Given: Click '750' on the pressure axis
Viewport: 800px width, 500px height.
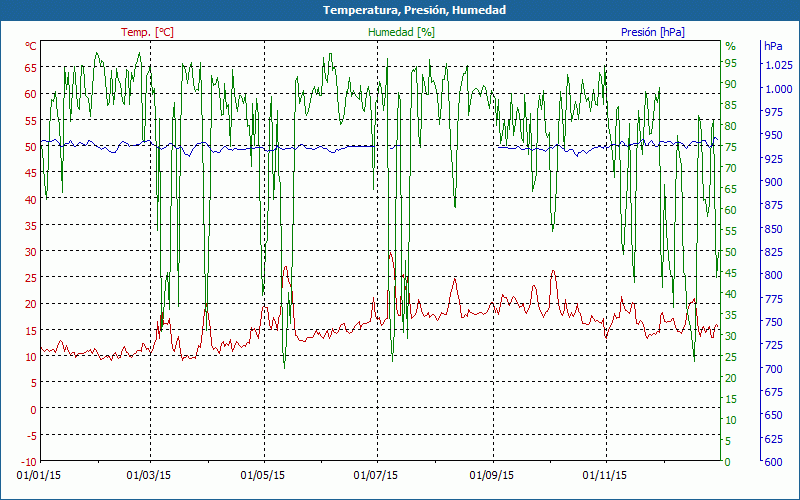Looking at the screenshot, I should 774,322.
